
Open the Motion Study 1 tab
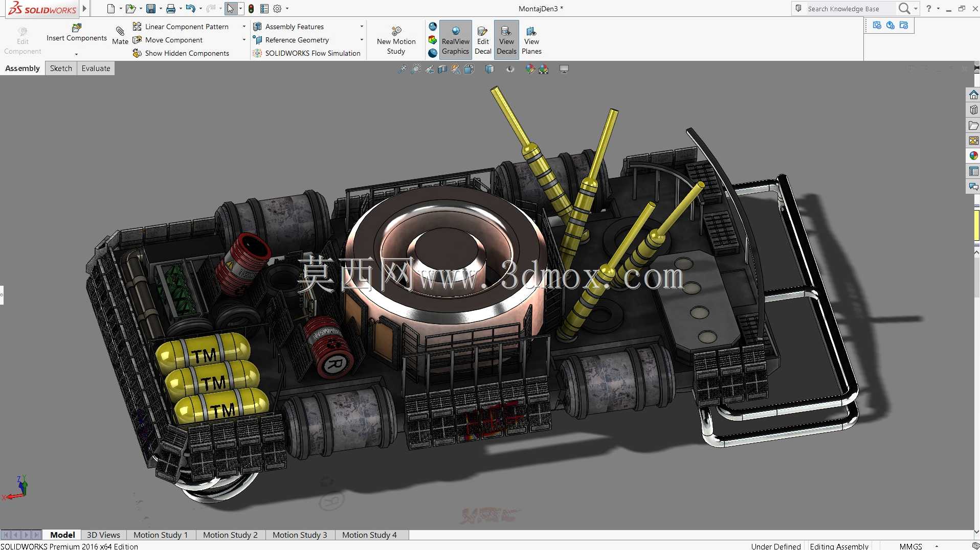tap(161, 535)
